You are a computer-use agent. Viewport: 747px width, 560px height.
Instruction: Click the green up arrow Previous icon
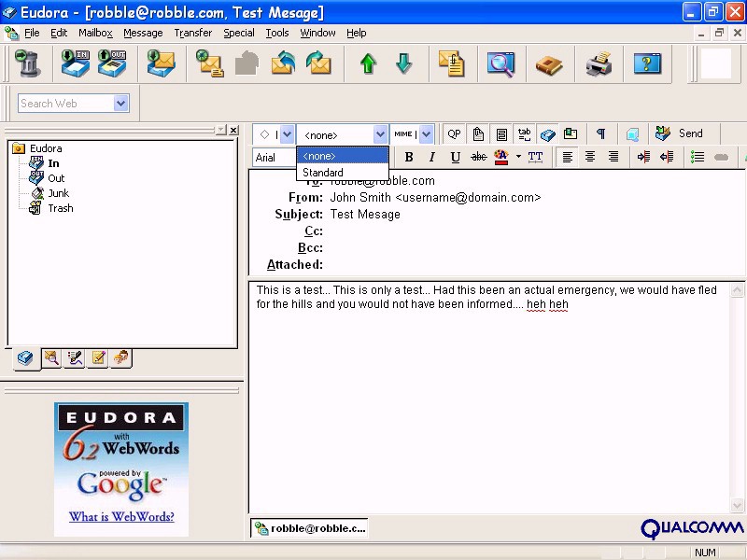[368, 63]
